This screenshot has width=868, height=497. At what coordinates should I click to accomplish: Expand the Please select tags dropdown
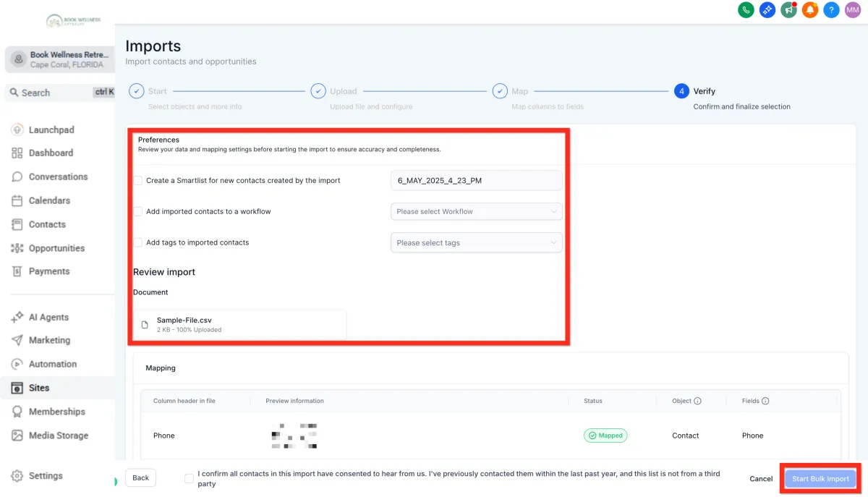(x=476, y=243)
